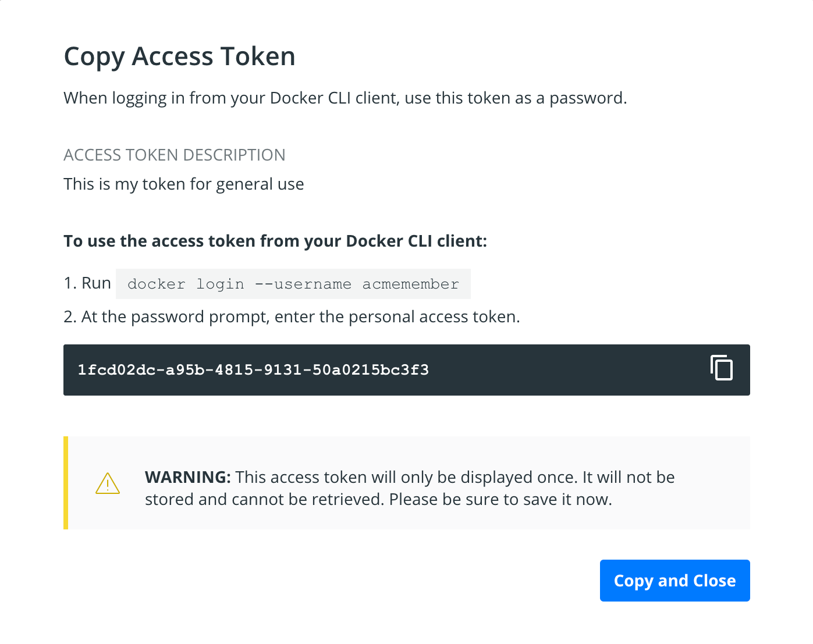The width and height of the screenshot is (813, 644).
Task: Click step 2 about the password prompt
Action: coord(292,316)
